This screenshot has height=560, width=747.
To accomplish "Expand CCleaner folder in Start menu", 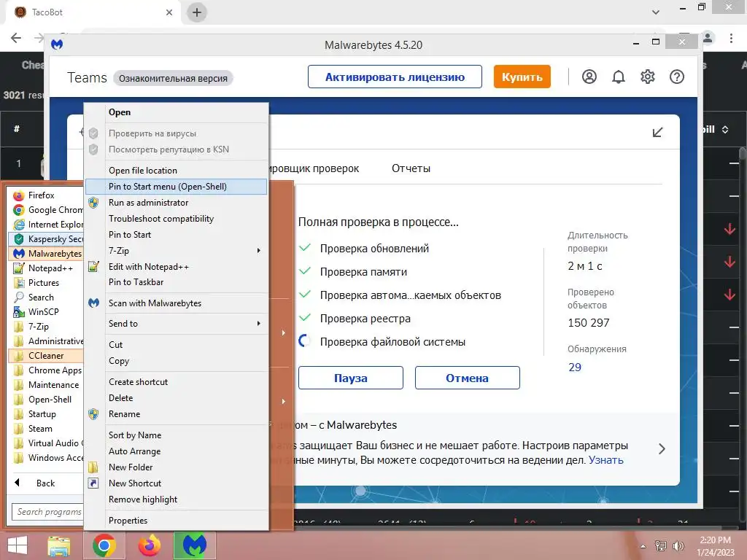I will (46, 356).
